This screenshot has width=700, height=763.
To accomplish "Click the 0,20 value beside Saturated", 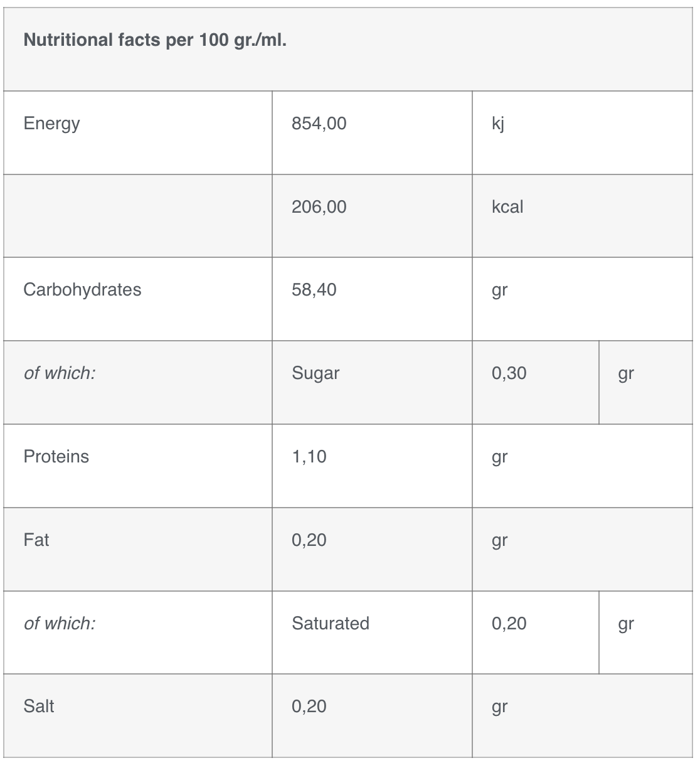I will [509, 624].
